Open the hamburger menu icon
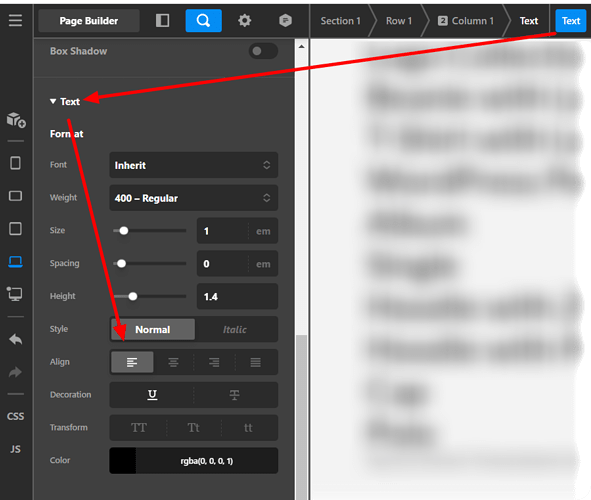Viewport: 591px width, 500px height. 15,20
